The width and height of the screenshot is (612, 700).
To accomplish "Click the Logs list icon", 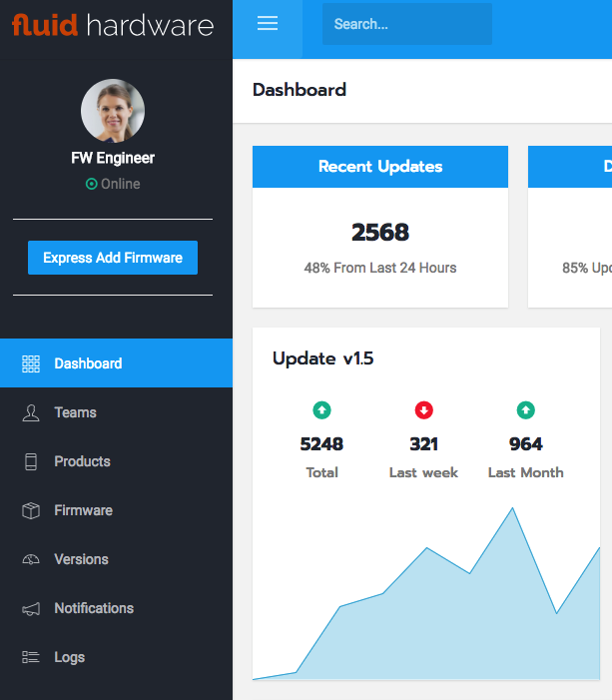I will [31, 657].
